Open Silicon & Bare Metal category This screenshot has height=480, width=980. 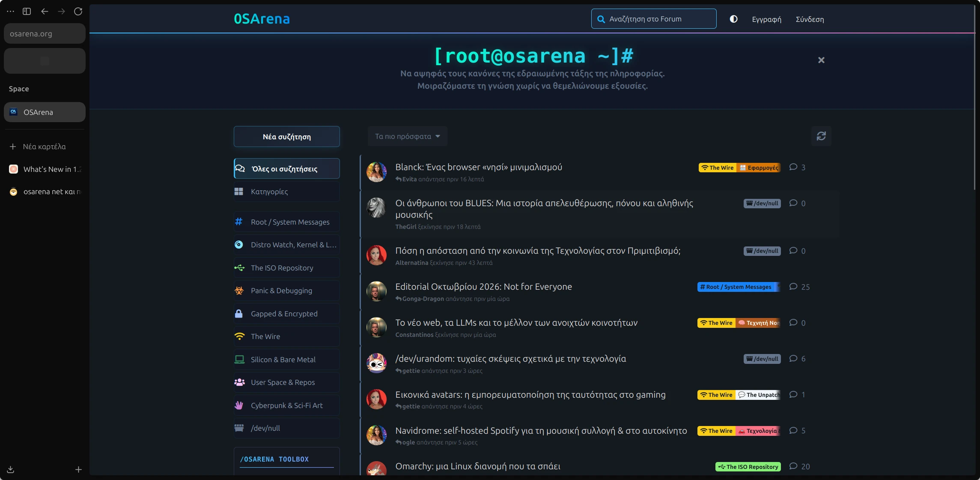[x=287, y=359]
